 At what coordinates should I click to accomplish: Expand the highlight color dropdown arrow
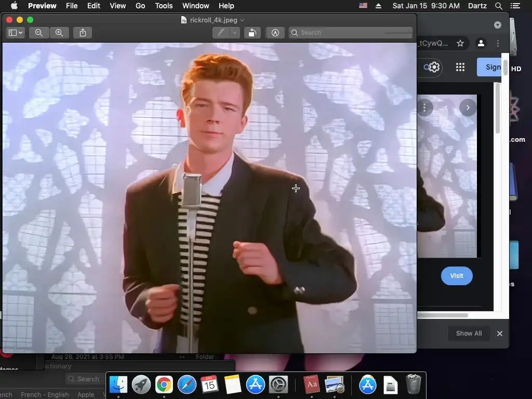pyautogui.click(x=235, y=33)
